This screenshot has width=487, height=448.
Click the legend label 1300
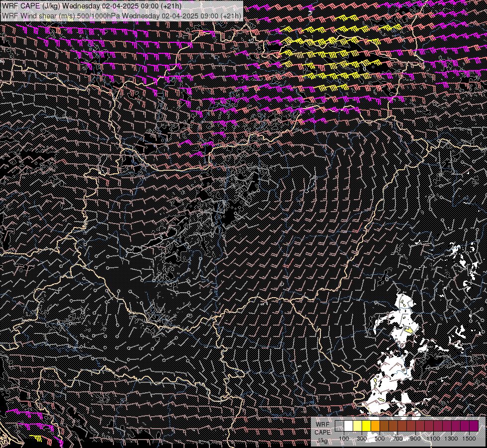click(451, 439)
